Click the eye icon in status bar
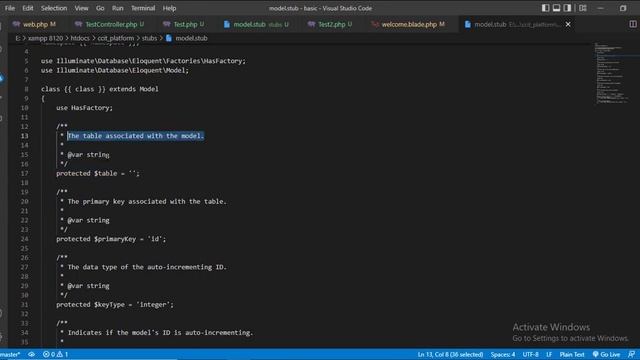640x360 pixels. tap(31, 354)
